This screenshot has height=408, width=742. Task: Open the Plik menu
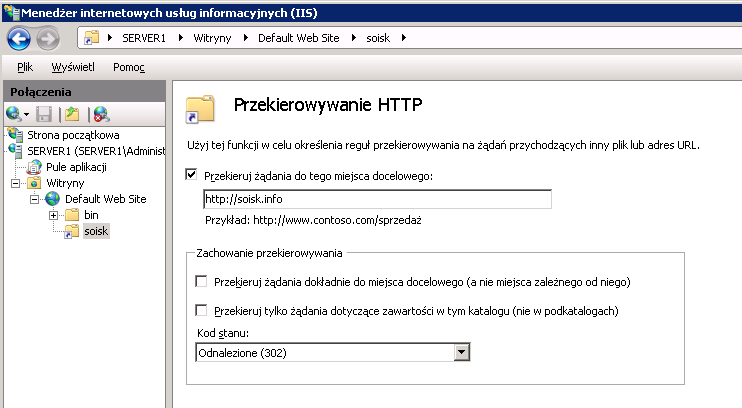pos(25,67)
